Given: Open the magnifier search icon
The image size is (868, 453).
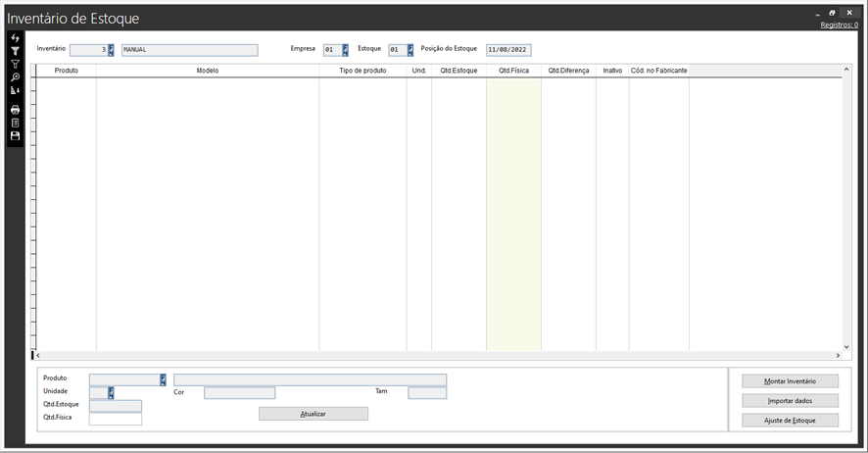Looking at the screenshot, I should coord(15,76).
